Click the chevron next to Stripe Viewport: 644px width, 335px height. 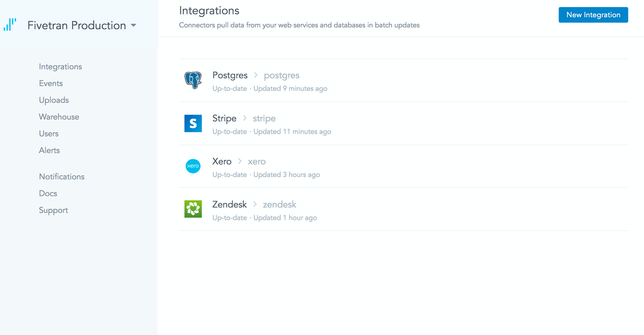pyautogui.click(x=245, y=118)
